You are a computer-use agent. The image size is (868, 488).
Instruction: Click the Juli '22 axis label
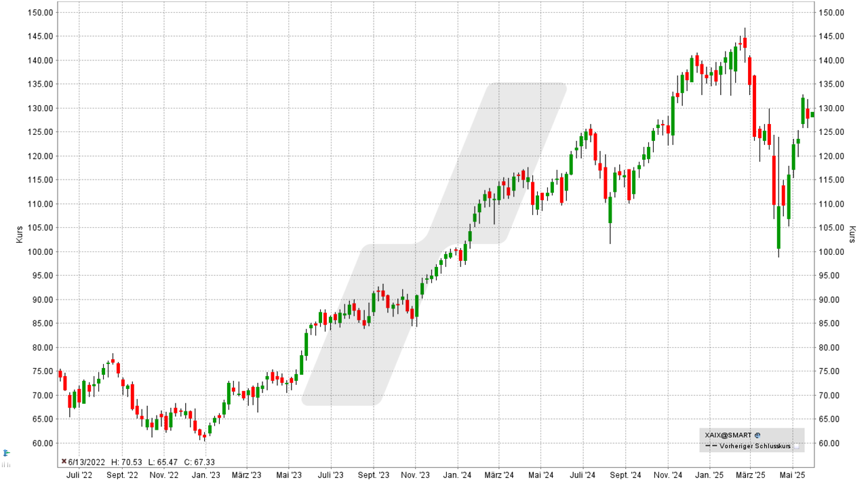79,476
